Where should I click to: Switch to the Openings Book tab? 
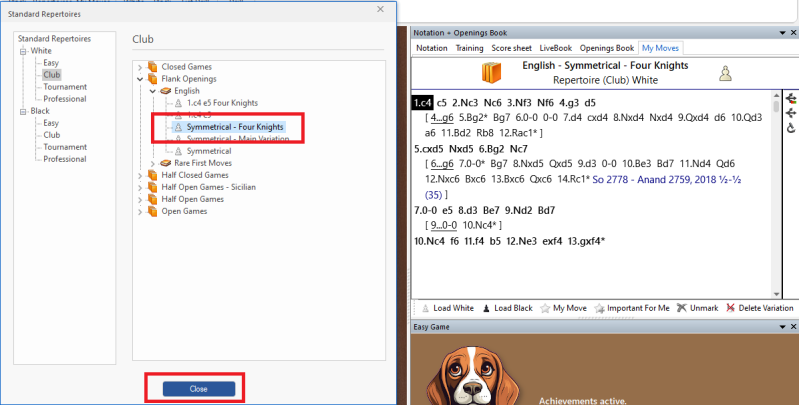[607, 48]
